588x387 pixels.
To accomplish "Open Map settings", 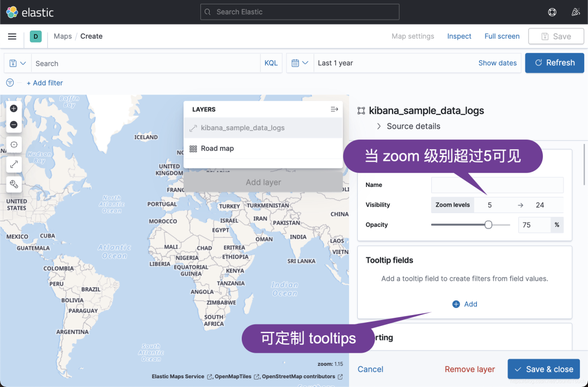I will click(x=413, y=37).
